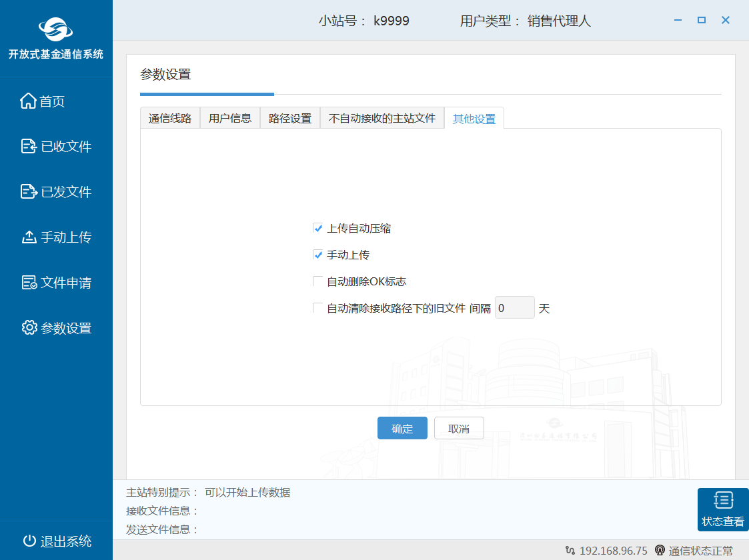Image resolution: width=749 pixels, height=560 pixels.
Task: Switch to the 通信线路 tab
Action: pos(170,118)
